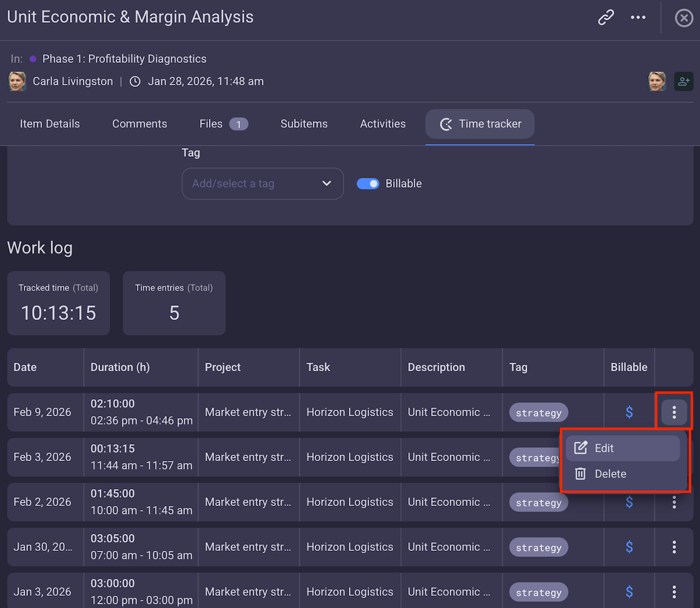Click the strategy tag on Jan 30 row

(x=538, y=547)
